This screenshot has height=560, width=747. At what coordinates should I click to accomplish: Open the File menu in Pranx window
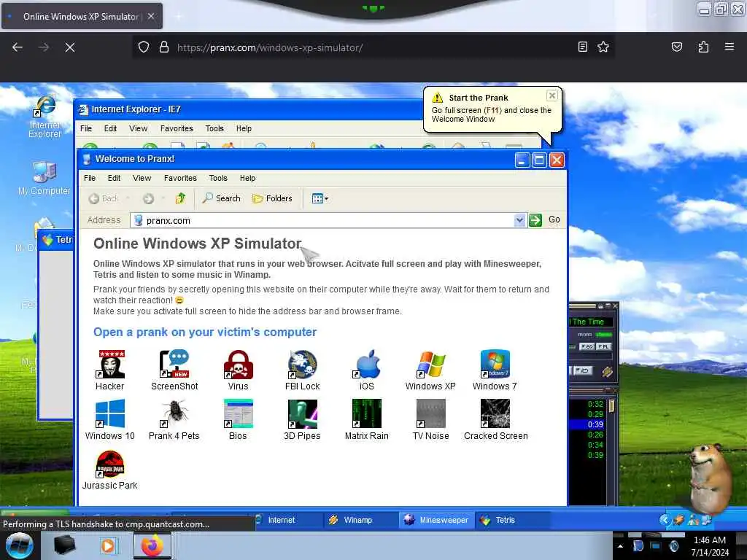pos(90,178)
